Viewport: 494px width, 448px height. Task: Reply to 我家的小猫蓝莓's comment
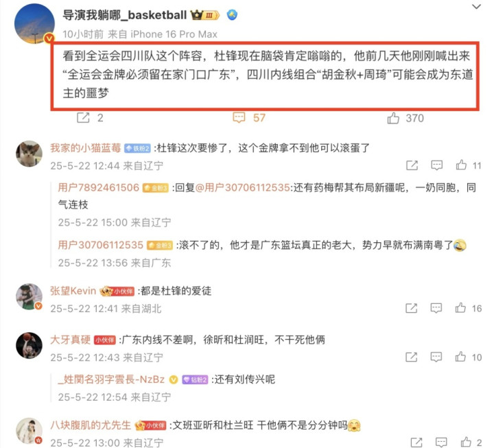coord(436,165)
